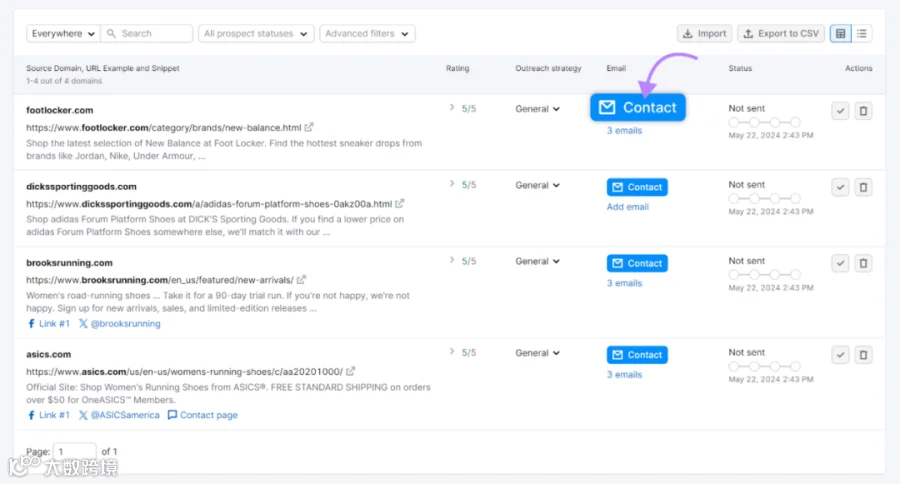Open brooksrunning.com new-arrivals URL

(x=160, y=280)
